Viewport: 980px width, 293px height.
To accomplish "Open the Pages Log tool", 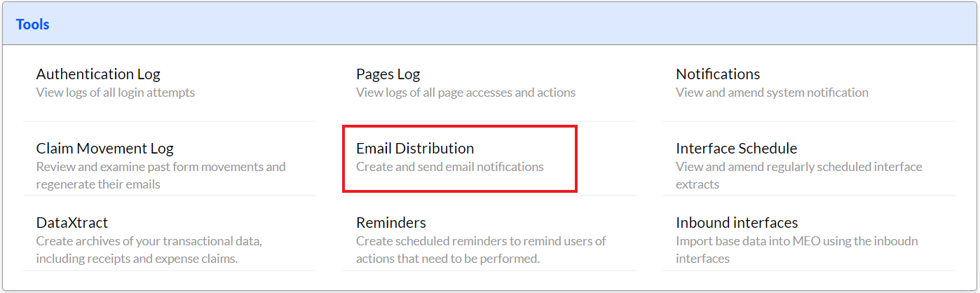I will (x=388, y=74).
